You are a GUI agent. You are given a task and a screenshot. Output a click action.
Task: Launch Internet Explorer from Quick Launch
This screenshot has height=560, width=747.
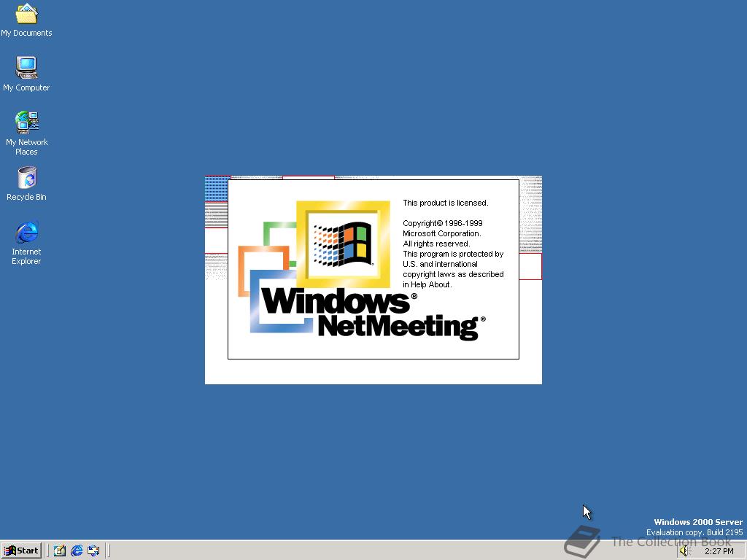pyautogui.click(x=76, y=551)
